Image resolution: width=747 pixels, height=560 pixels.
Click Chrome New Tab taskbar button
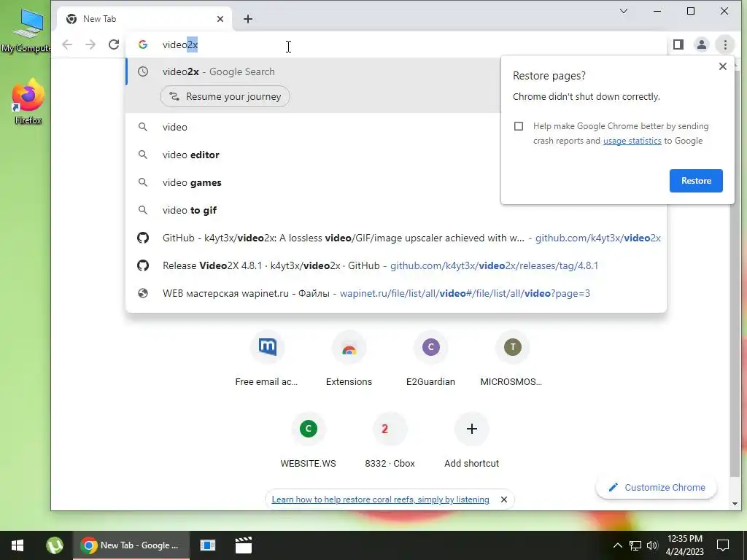coord(131,545)
